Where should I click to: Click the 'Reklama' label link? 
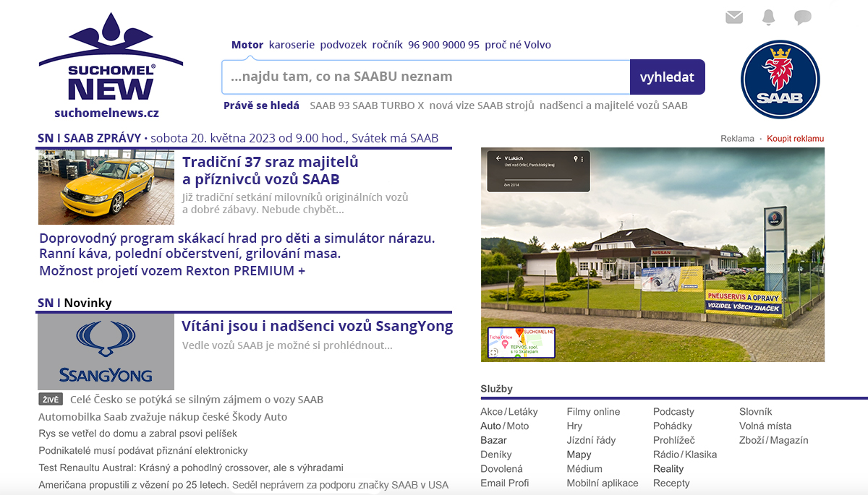pos(737,139)
